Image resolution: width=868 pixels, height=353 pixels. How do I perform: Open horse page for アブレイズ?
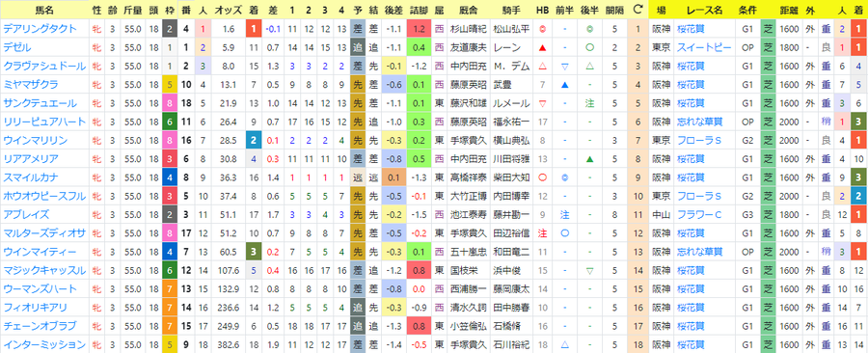coord(26,215)
